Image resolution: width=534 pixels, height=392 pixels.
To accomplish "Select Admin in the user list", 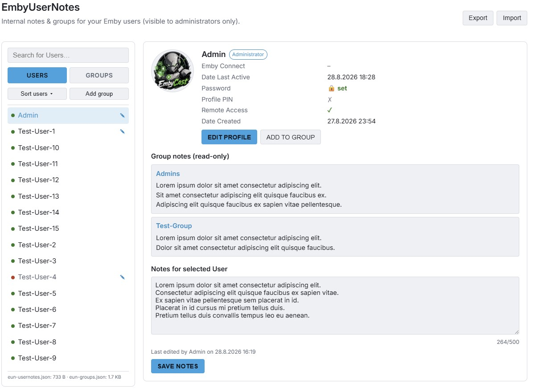I will coord(68,115).
